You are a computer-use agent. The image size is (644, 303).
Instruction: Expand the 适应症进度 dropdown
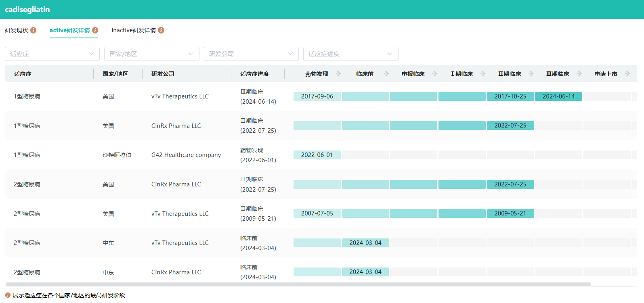(350, 54)
